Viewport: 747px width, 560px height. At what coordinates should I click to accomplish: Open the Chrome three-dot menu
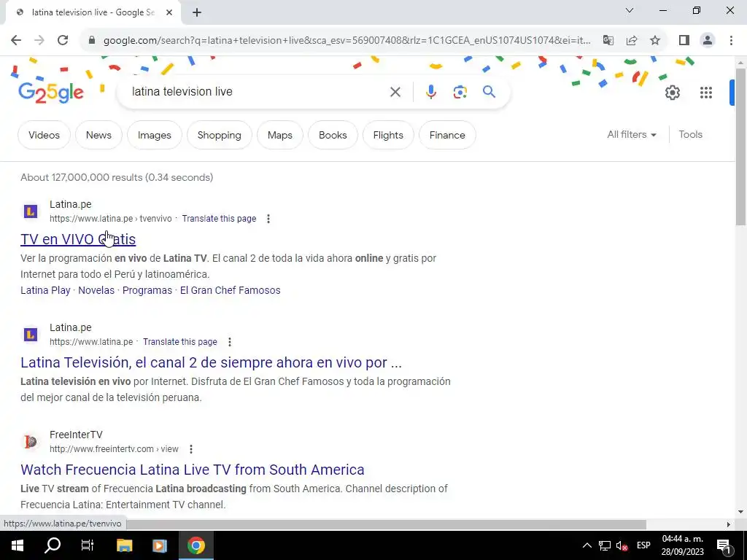tap(731, 40)
